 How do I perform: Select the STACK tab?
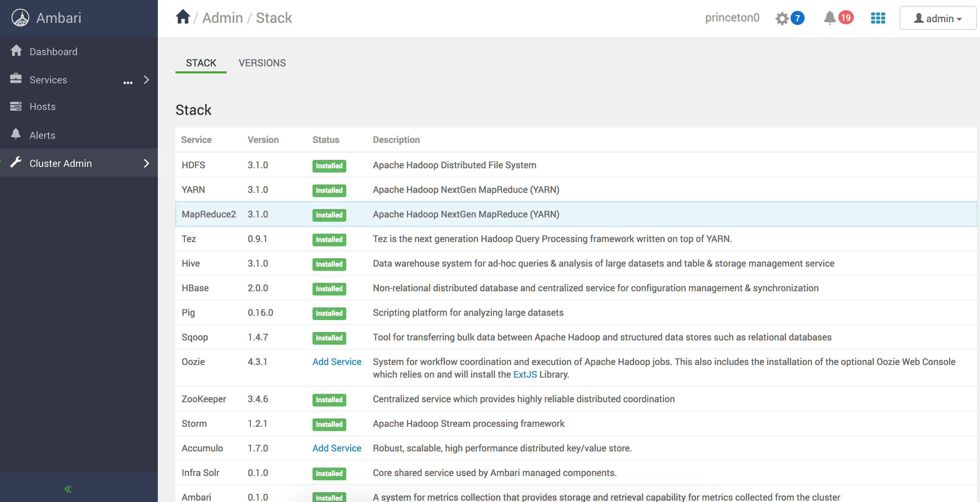(201, 63)
